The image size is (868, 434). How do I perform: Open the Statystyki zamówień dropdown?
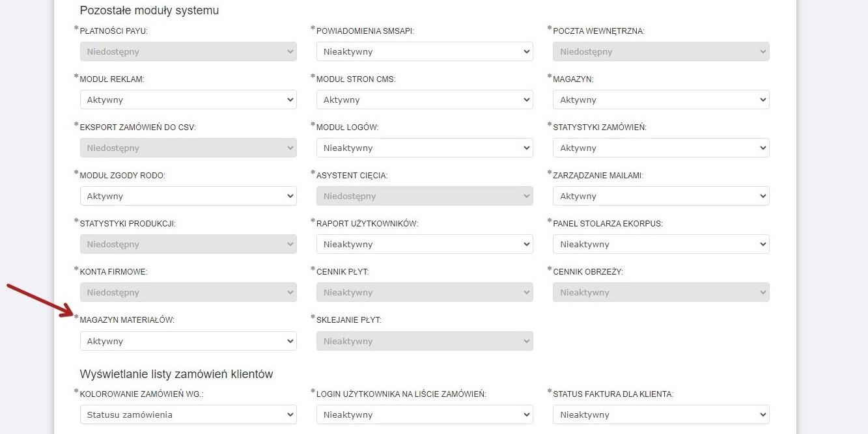pos(660,148)
